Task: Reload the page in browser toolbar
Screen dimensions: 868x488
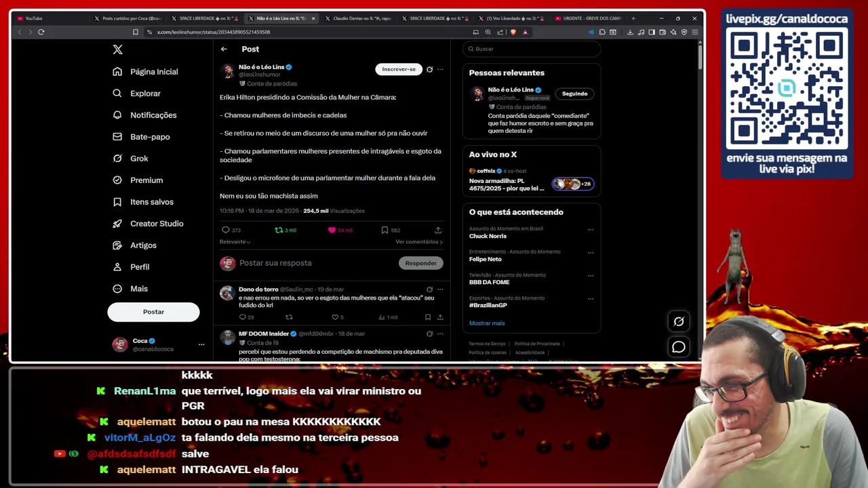Action: 41,32
